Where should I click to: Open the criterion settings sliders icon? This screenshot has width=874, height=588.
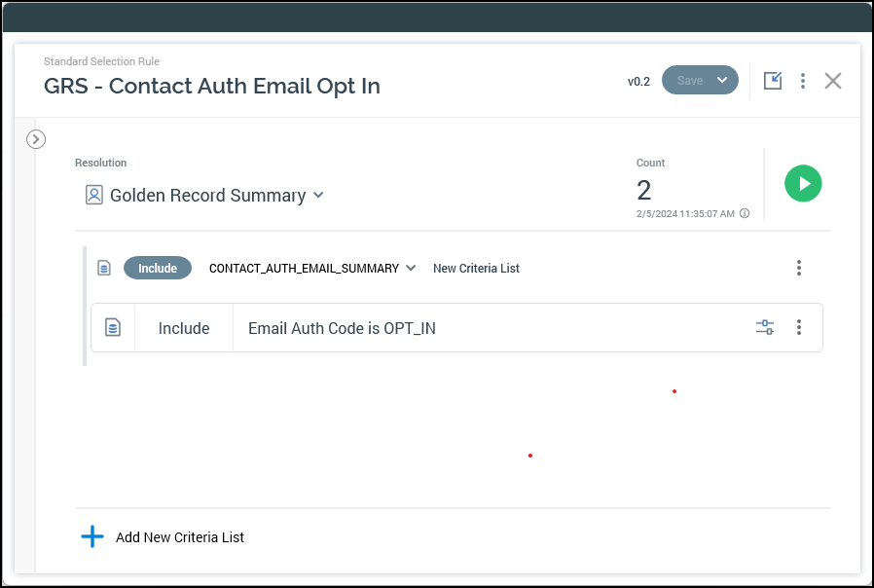point(765,327)
